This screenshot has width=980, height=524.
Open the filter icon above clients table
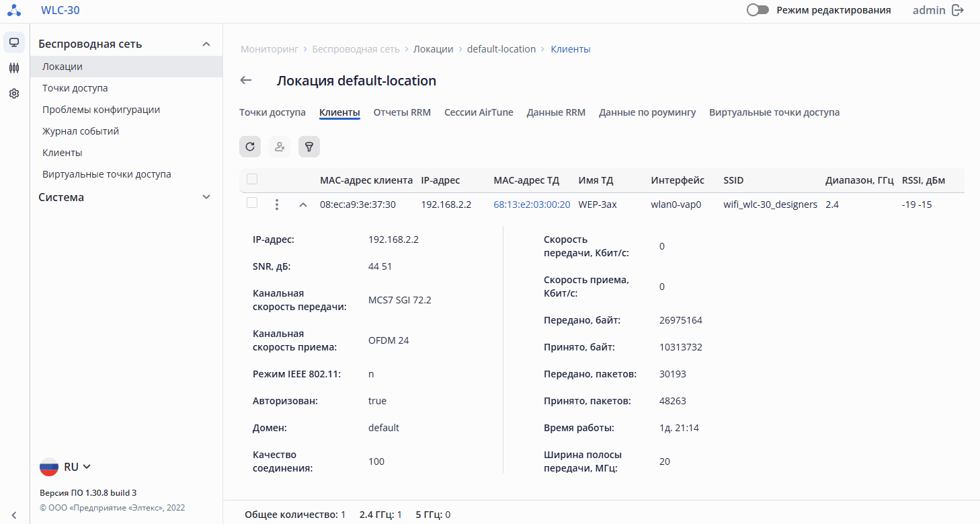click(309, 147)
